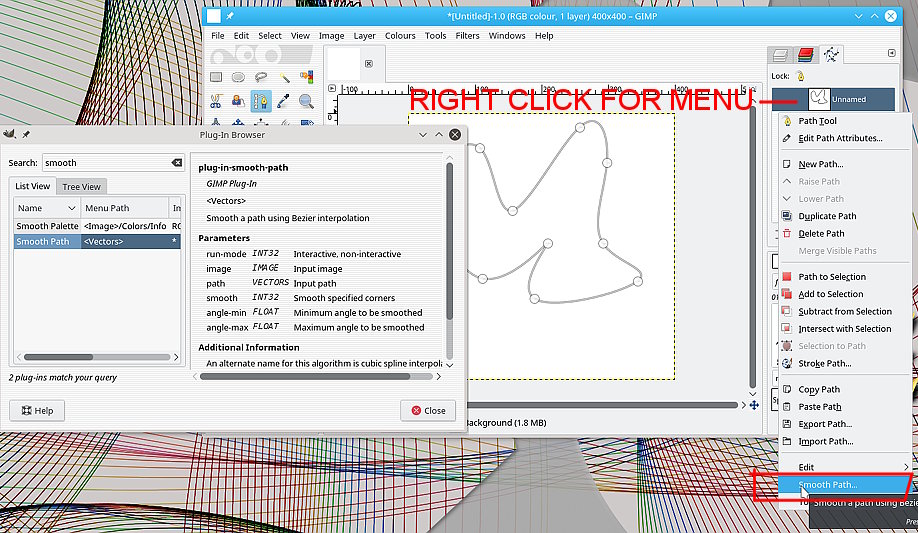Open the dock tab configuration menu
Viewport: 918px width, 533px height.
(891, 54)
